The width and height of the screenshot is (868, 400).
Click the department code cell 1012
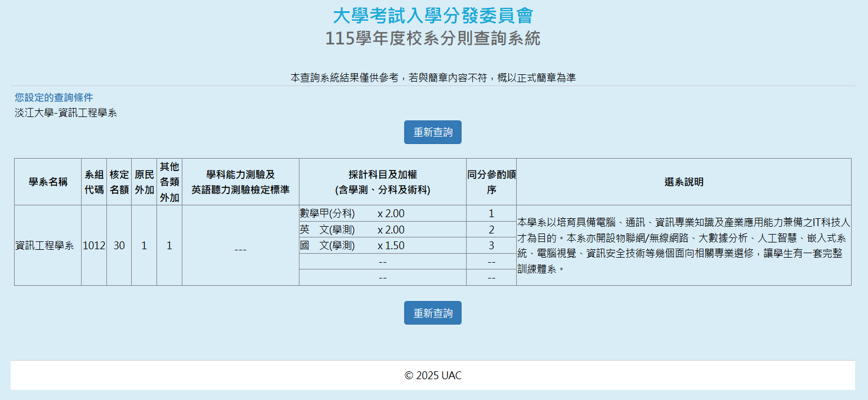pyautogui.click(x=94, y=246)
